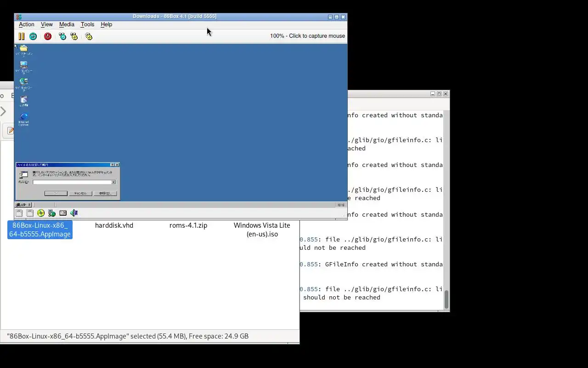Open the Action menu
This screenshot has height=368, width=588.
[27, 24]
